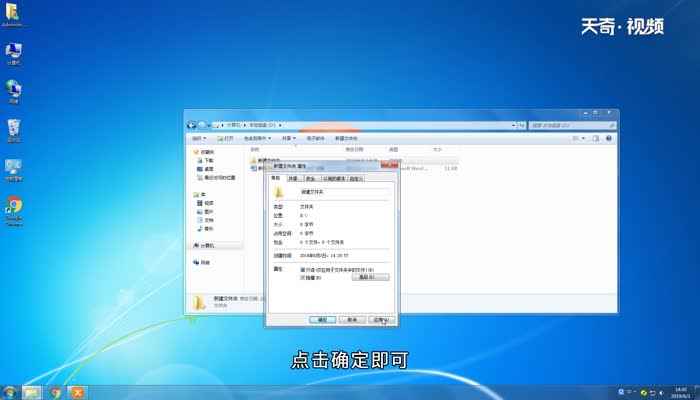Viewport: 700px width, 400px height.
Task: Click the 取消 Cancel button
Action: (x=352, y=320)
